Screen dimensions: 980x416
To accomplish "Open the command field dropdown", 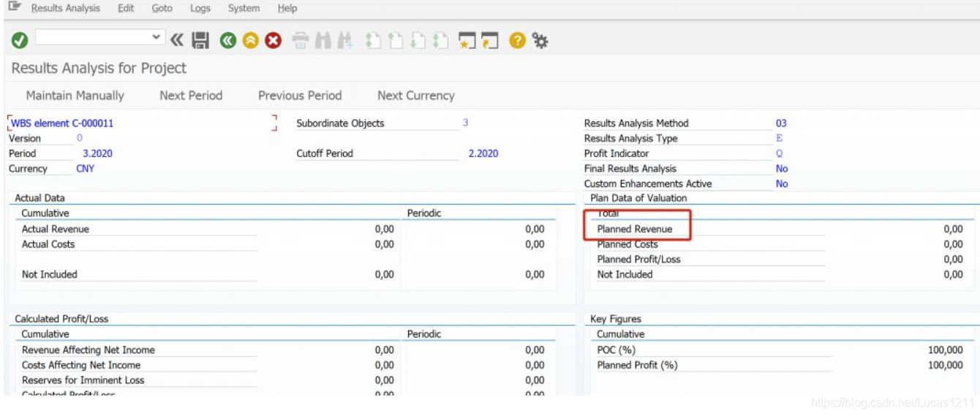I will (x=157, y=37).
